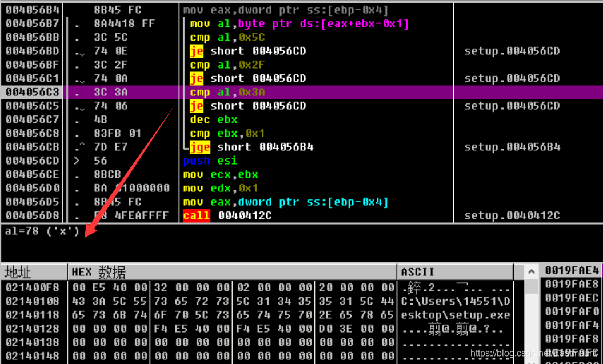This screenshot has width=603, height=364.
Task: Click dump address 02140118
Action: (x=33, y=315)
